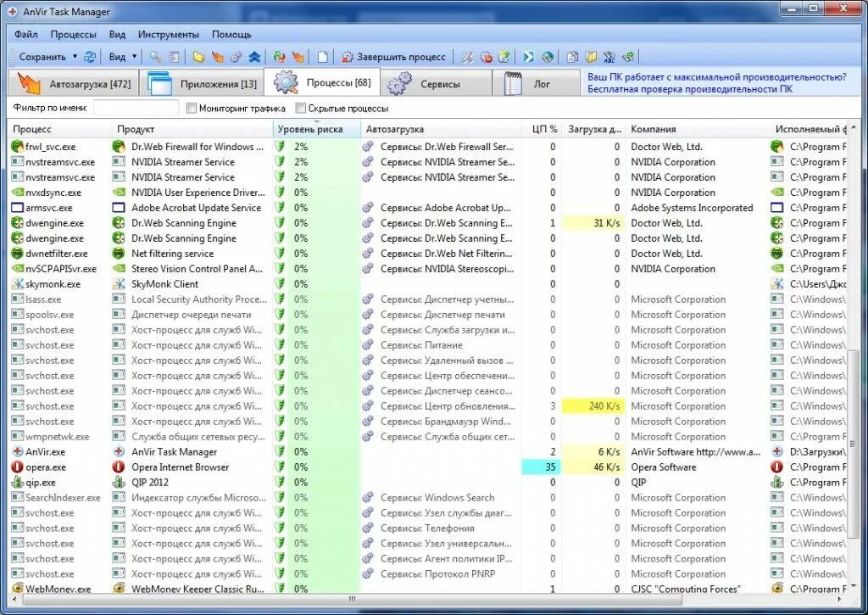
Task: Click the properties list icon next to the magnifier
Action: [175, 57]
